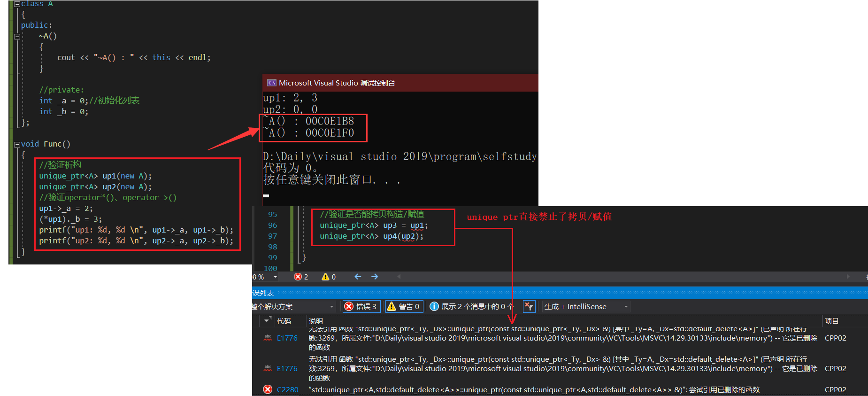Click line number 96 in the editor gutter
This screenshot has width=868, height=396.
click(273, 225)
